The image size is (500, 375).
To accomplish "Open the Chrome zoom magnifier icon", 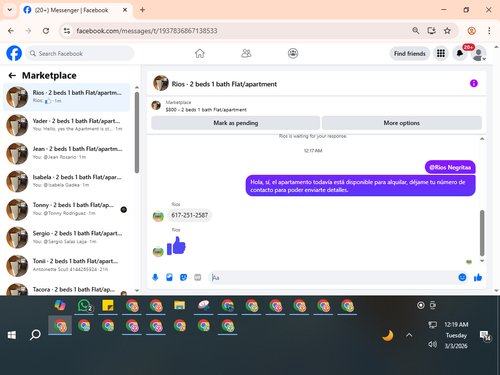I will click(x=415, y=31).
